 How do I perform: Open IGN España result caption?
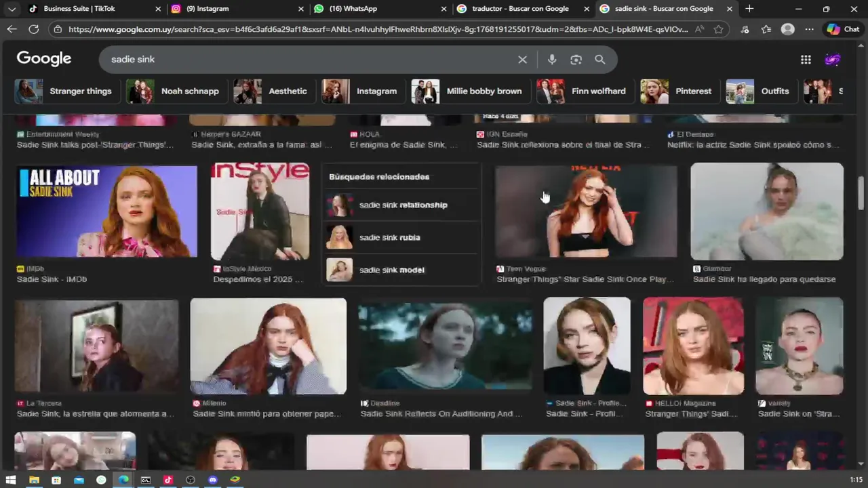pos(563,145)
